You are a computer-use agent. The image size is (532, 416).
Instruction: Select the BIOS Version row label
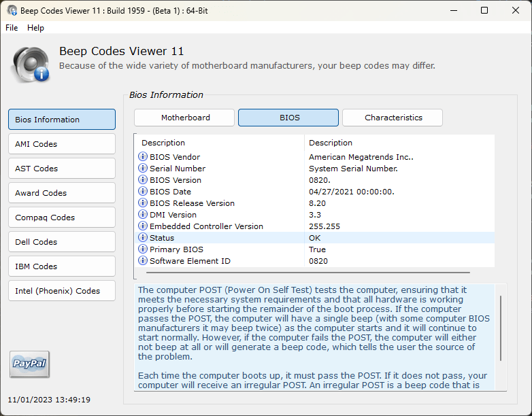[x=176, y=180]
